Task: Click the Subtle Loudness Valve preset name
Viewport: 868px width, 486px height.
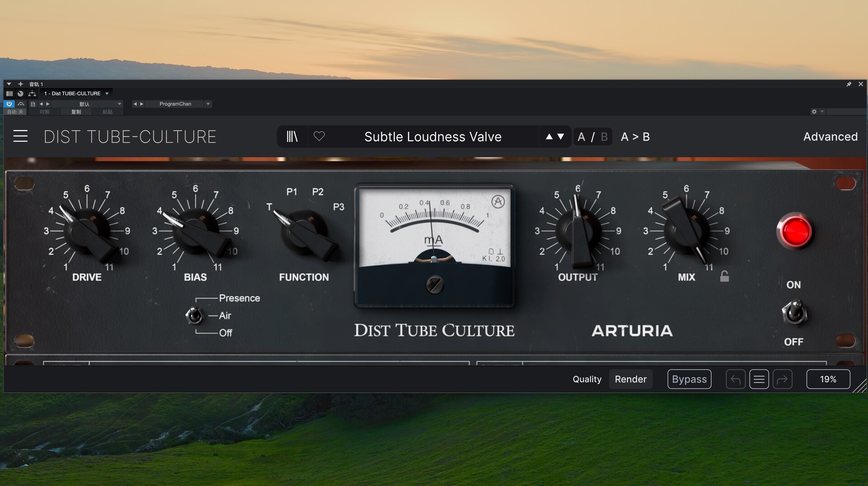Action: coord(433,137)
